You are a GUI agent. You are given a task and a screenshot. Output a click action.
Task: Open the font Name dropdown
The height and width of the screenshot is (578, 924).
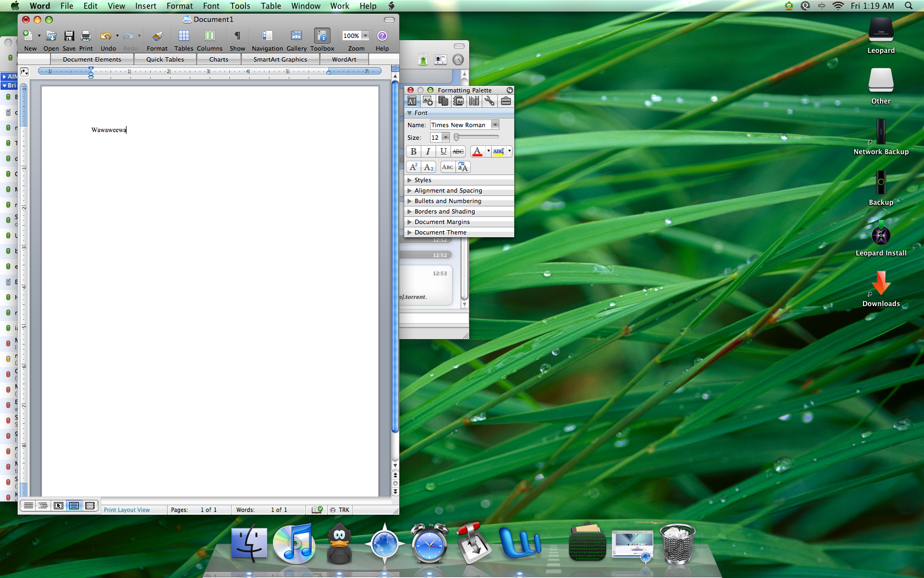click(495, 125)
